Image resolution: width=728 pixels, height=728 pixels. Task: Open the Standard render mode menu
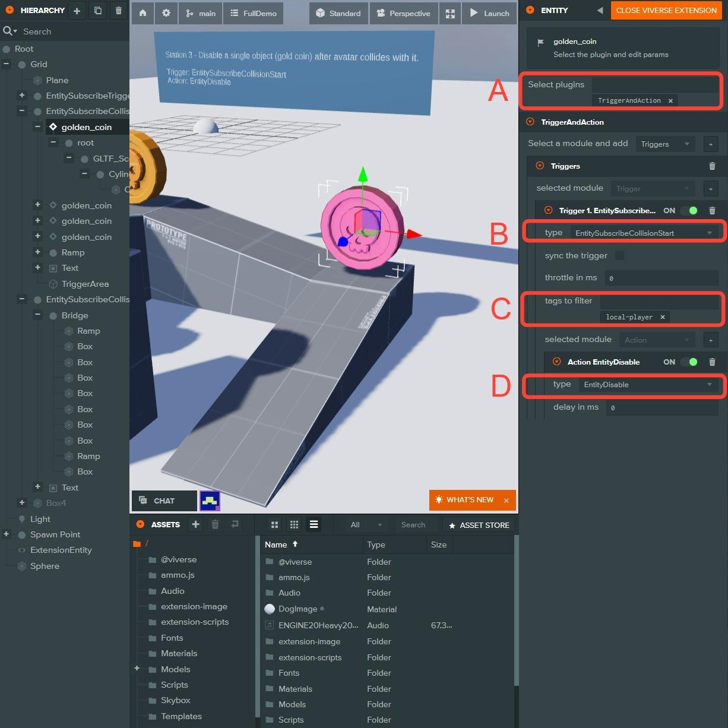pos(338,13)
